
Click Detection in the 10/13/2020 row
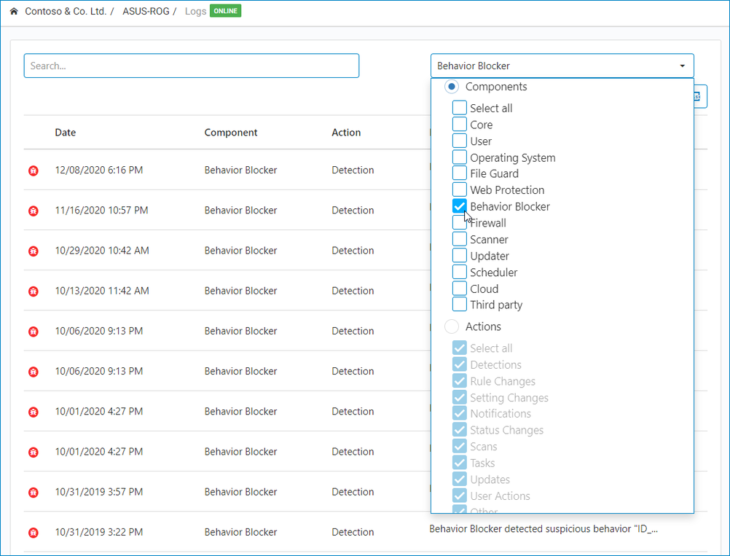(352, 291)
